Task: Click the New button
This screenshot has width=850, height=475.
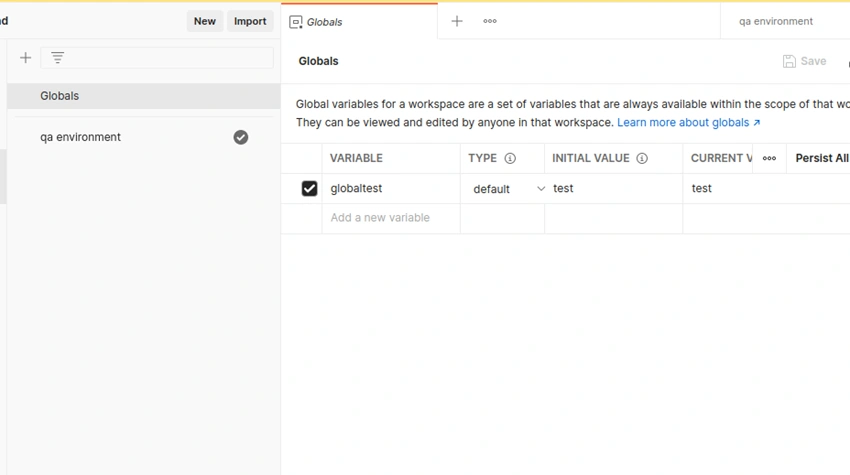Action: (x=205, y=21)
